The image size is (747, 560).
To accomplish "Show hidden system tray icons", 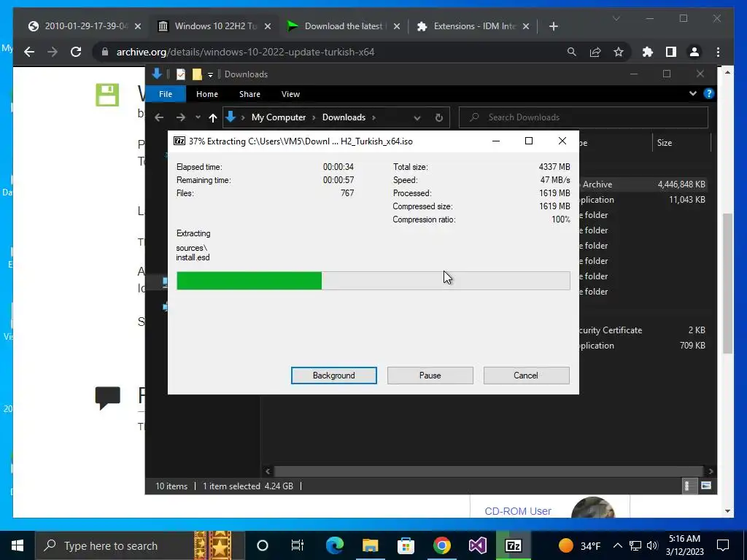I will [617, 545].
